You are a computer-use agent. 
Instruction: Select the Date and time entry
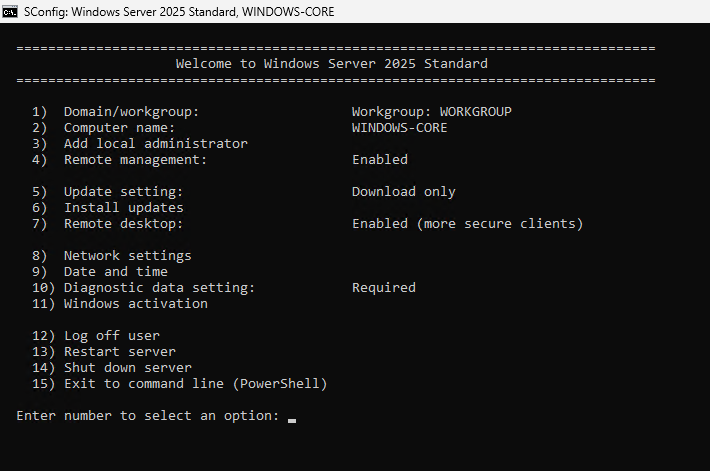tap(115, 272)
